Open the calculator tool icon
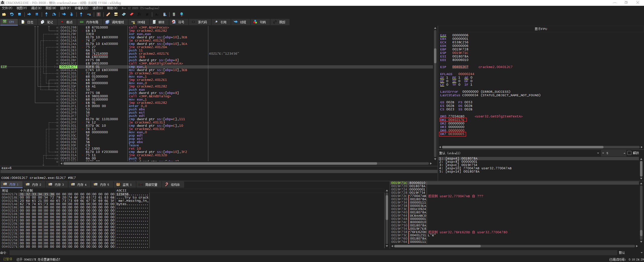The width and height of the screenshot is (644, 262). point(174,14)
